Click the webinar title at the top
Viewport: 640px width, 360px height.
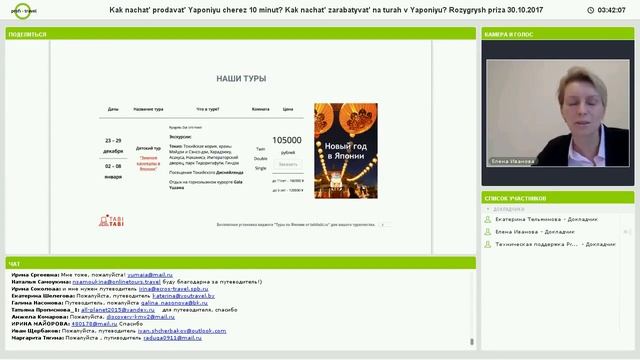pos(326,10)
